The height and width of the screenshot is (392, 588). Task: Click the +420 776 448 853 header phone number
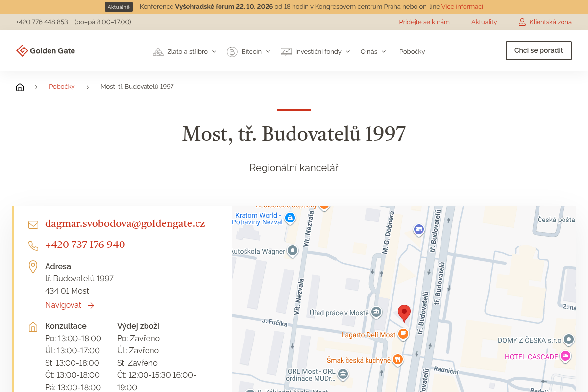tap(42, 22)
